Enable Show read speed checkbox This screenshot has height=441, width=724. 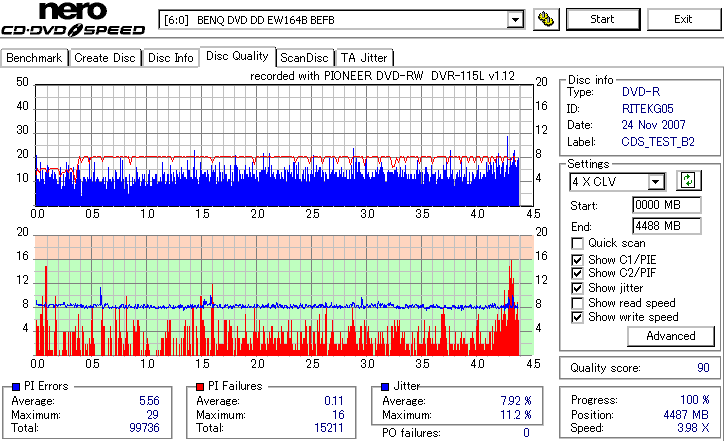pyautogui.click(x=577, y=303)
